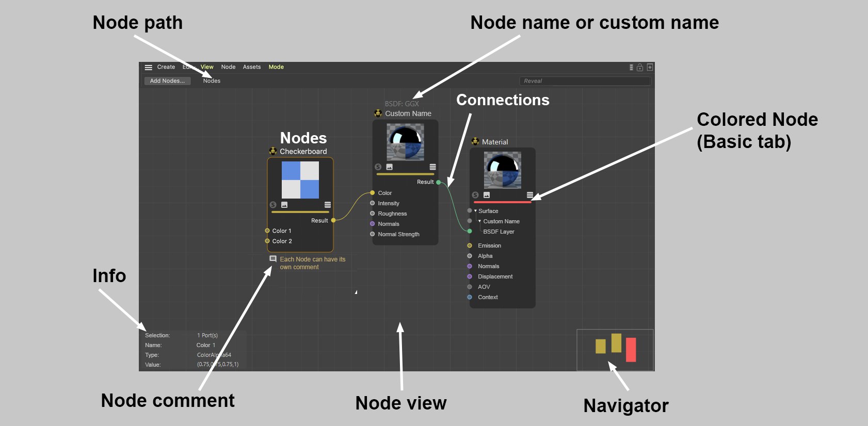Click the red node block in Navigator
The width and height of the screenshot is (868, 426).
click(x=631, y=350)
